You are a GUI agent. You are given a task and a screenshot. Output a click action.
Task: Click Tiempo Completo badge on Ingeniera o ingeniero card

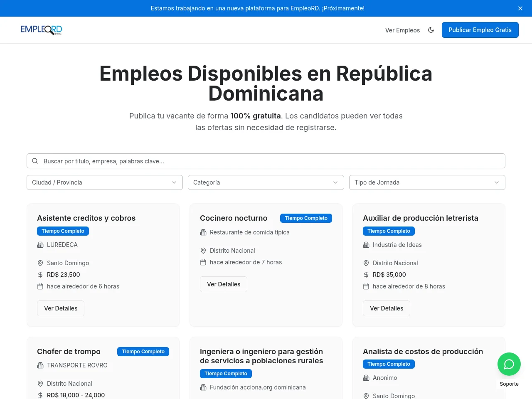coord(226,374)
